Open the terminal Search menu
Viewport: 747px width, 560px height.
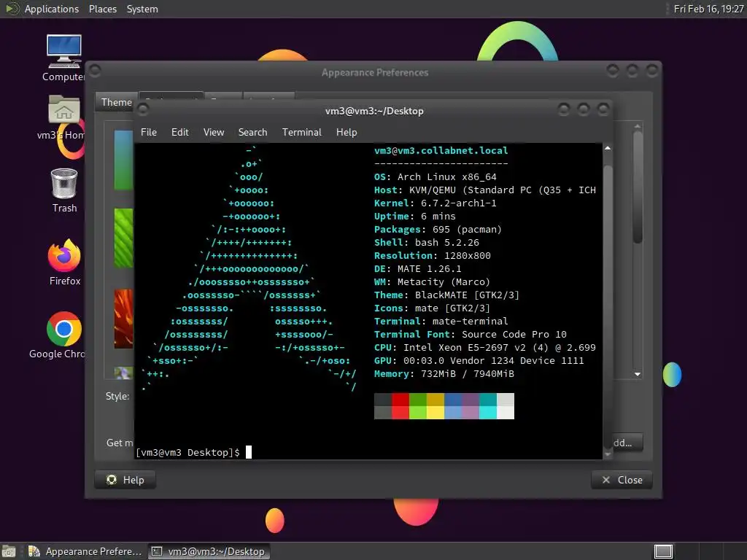point(252,132)
